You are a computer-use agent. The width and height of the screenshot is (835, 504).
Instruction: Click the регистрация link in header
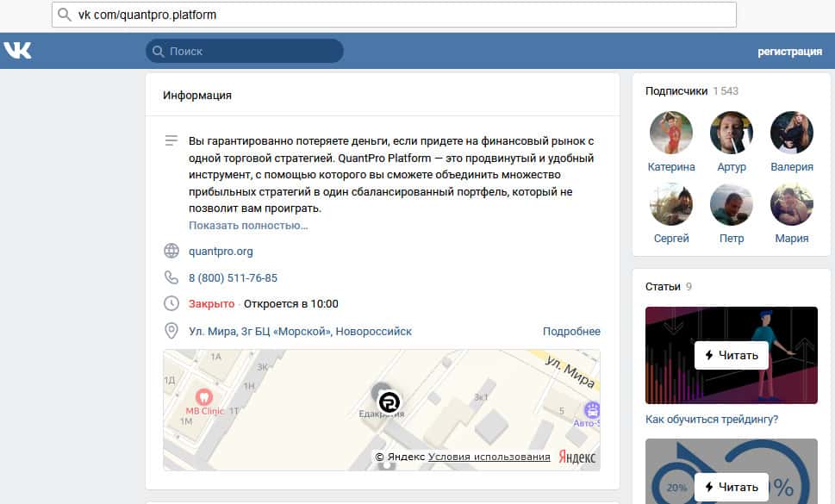[x=789, y=52]
